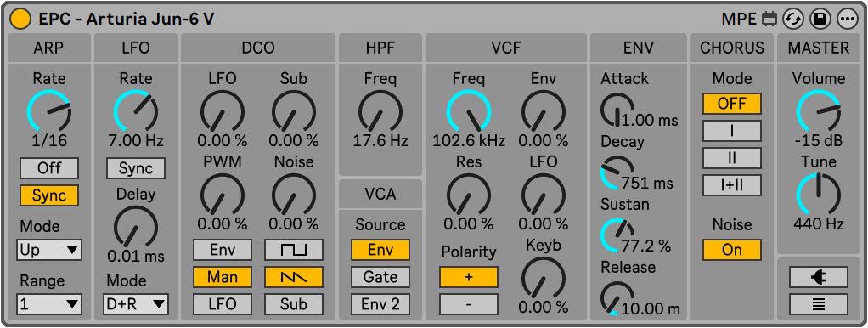Screen dimensions: 868x328
Task: Set VCA source to Env 2
Action: [380, 304]
